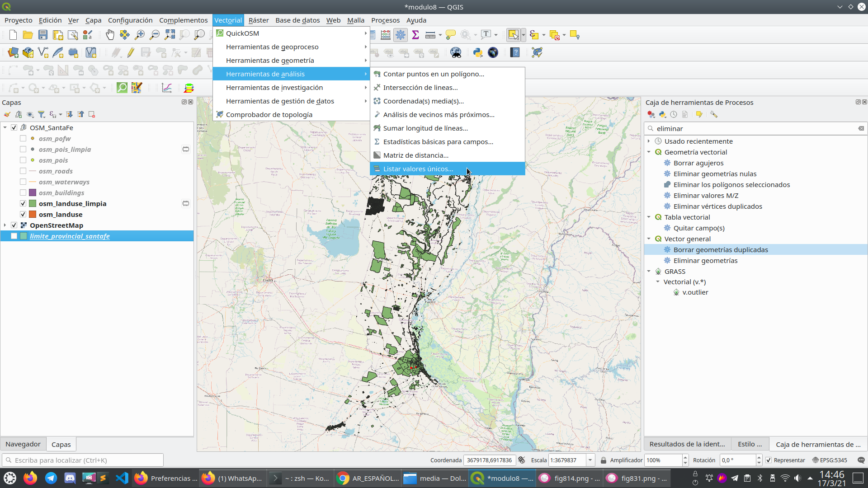Select the v.outlier GRASS tool
This screenshot has height=488, width=868.
point(695,292)
